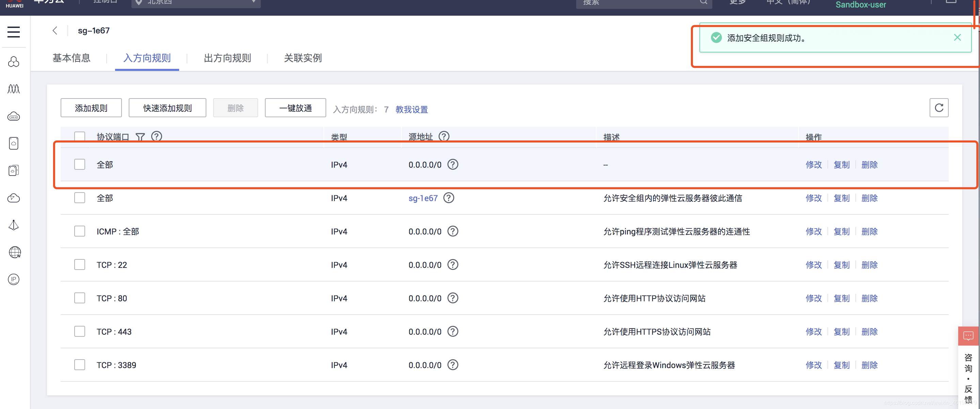Image resolution: width=980 pixels, height=409 pixels.
Task: Switch to the 入方向规则 tab
Action: coord(147,58)
